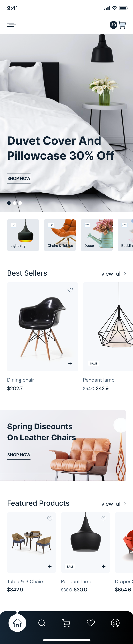Screen dimensions: 133x644
Task: Open Profile in the bottom navigation
Action: tap(115, 623)
